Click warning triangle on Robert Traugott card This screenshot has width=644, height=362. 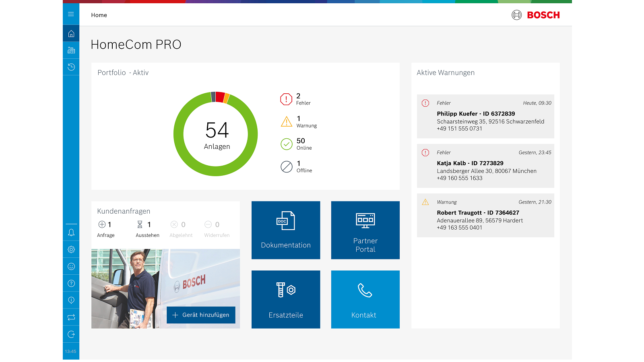click(425, 202)
